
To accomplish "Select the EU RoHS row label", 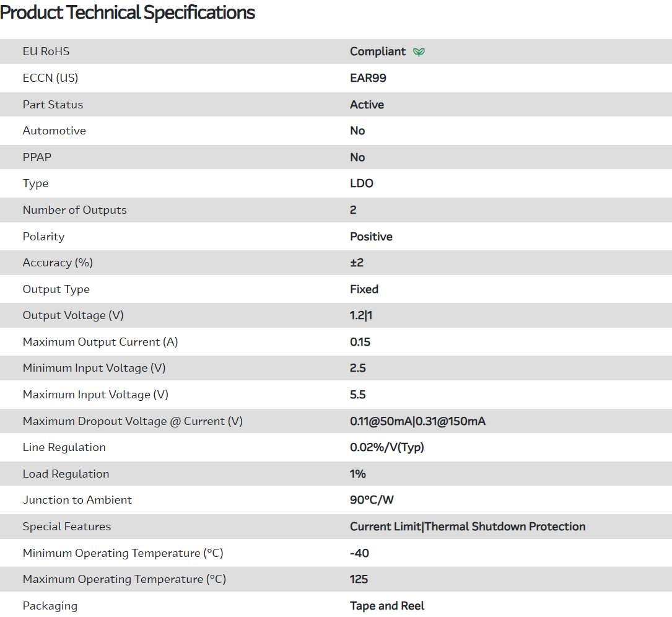I will (x=46, y=51).
